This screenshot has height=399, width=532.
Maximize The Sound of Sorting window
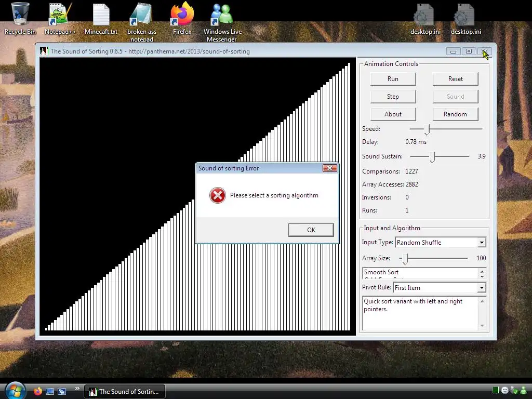tap(469, 51)
